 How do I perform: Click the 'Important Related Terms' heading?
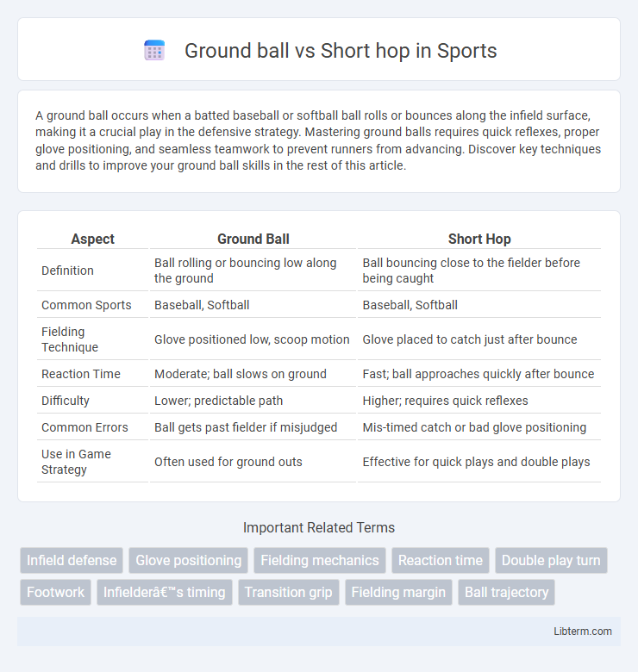tap(319, 527)
